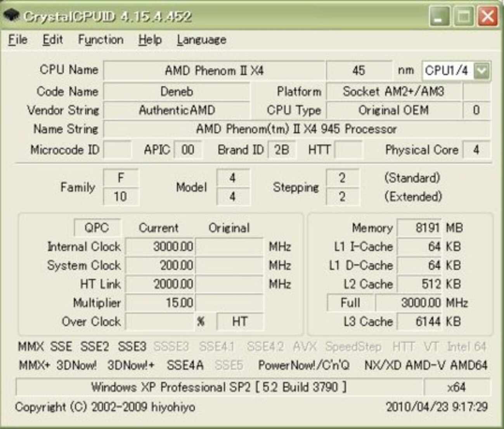
Task: Click the Copyright 2002-2009 hiyohiyo text
Action: 105,407
